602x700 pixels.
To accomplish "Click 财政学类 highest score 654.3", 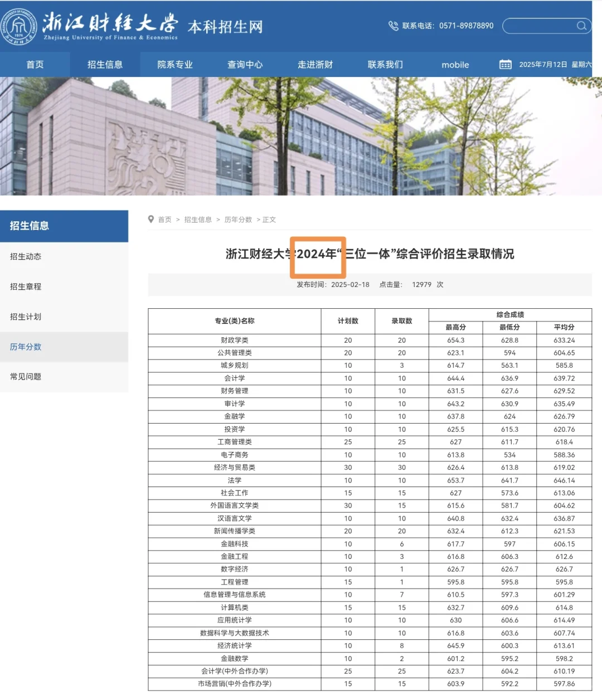I will [x=455, y=341].
